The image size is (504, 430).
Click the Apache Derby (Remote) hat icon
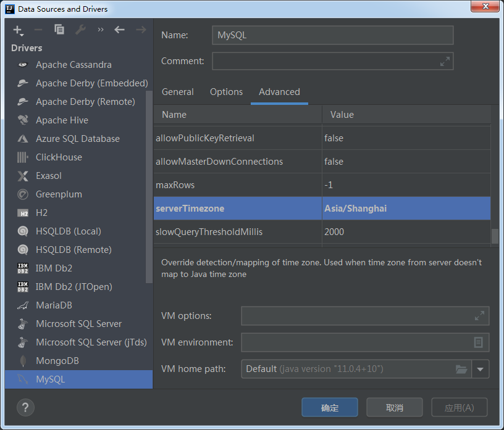point(23,102)
